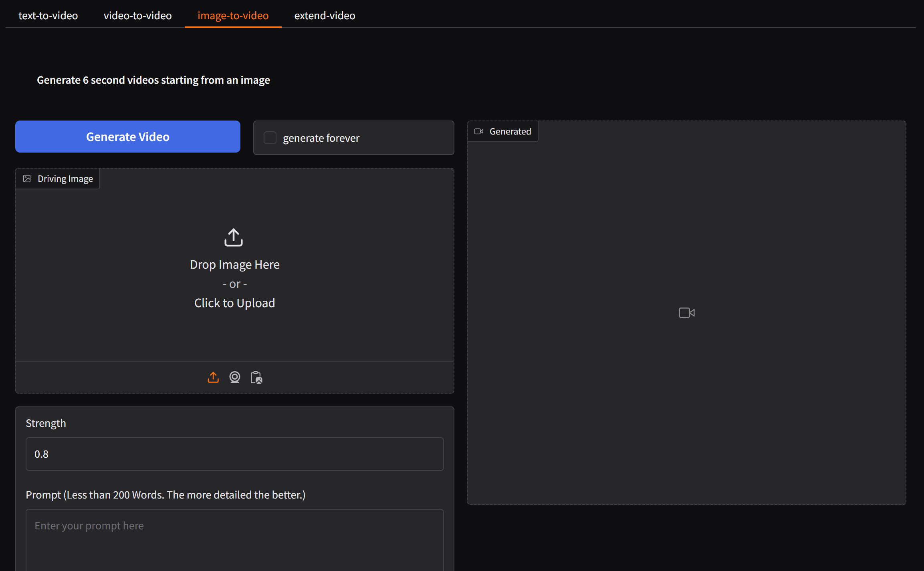Open the webcam capture icon
Screen dimensions: 924x571
235,377
